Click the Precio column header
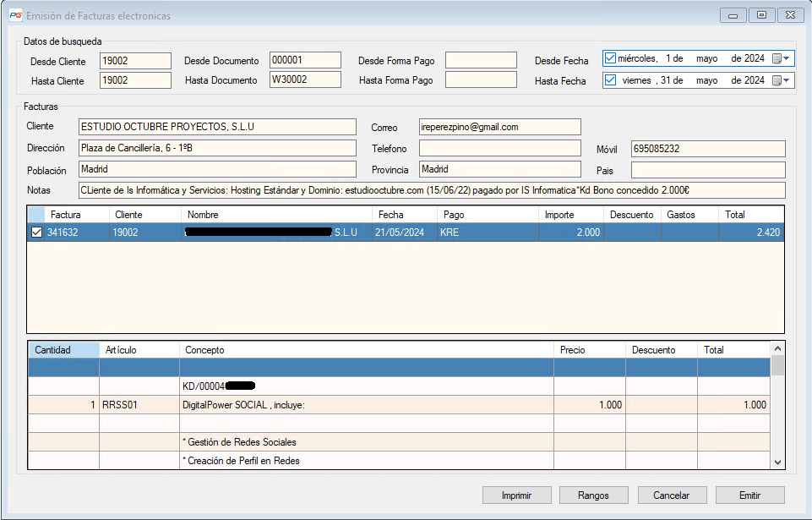Viewport: 812px width, 520px height. pos(590,350)
